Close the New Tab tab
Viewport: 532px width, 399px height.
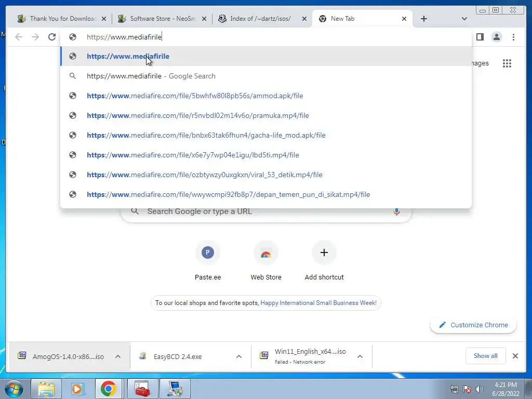(x=404, y=19)
